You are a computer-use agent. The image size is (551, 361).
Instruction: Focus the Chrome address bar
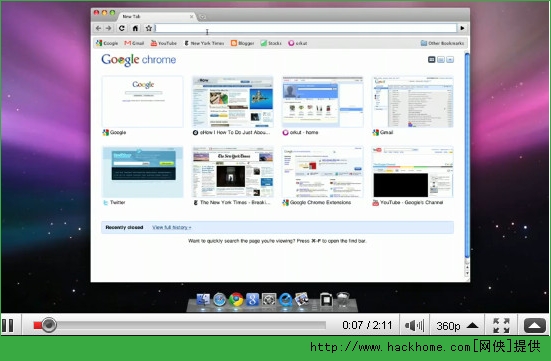point(306,28)
